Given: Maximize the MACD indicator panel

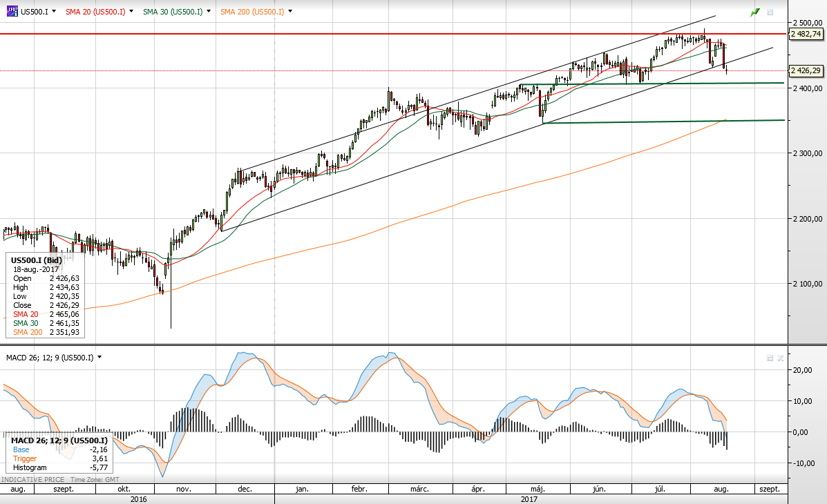Looking at the screenshot, I should point(770,358).
